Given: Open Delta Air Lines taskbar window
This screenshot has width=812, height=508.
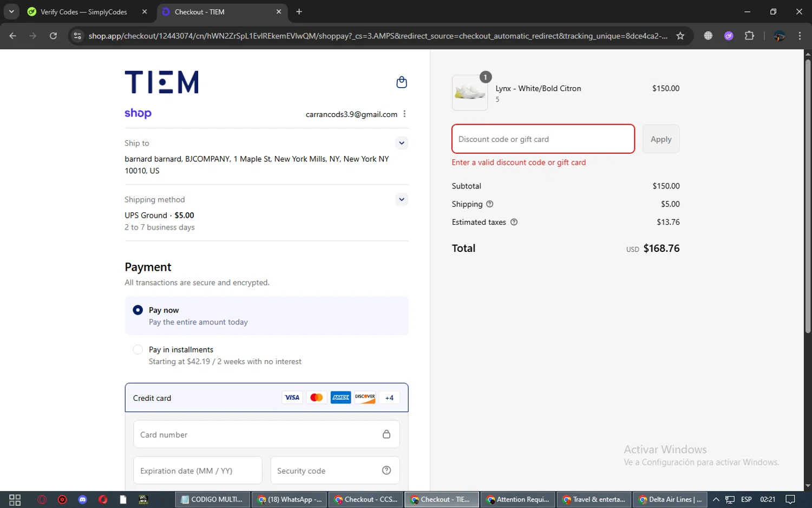Looking at the screenshot, I should pos(671,499).
